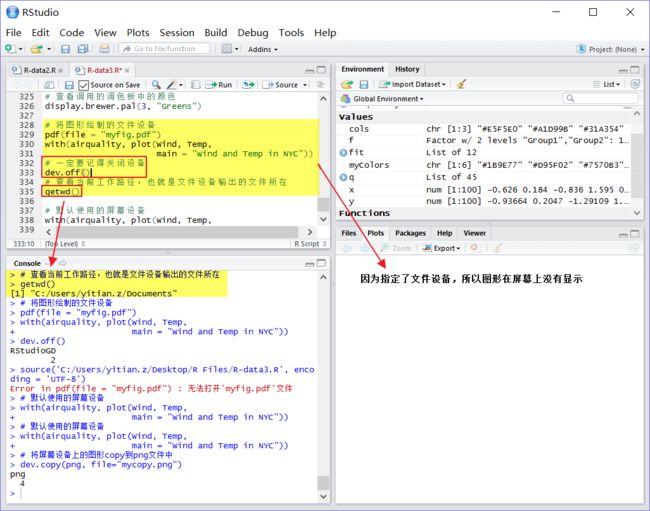
Task: Expand the Addins dropdown
Action: click(263, 49)
